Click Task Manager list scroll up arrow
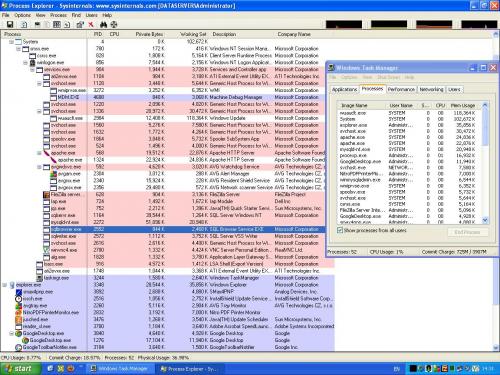Image resolution: width=500 pixels, height=375 pixels. point(485,105)
